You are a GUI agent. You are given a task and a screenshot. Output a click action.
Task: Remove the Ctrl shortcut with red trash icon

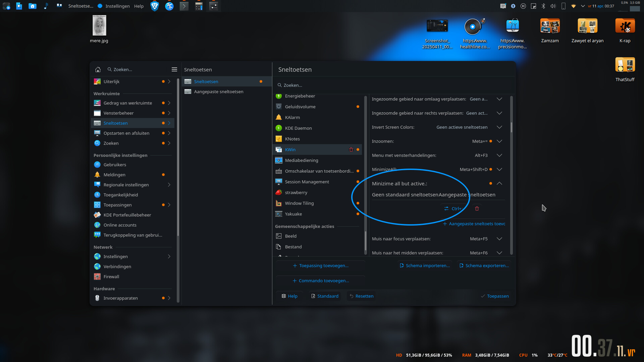477,208
